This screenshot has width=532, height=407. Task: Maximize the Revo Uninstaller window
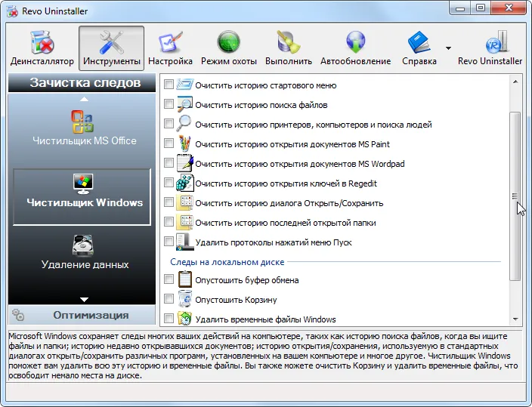coord(481,8)
